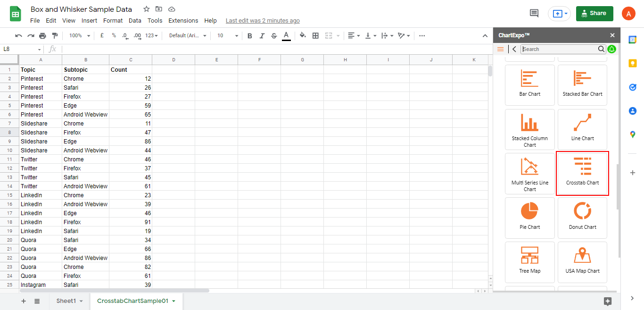The width and height of the screenshot is (644, 310).
Task: Click the print icon in toolbar
Action: (43, 35)
